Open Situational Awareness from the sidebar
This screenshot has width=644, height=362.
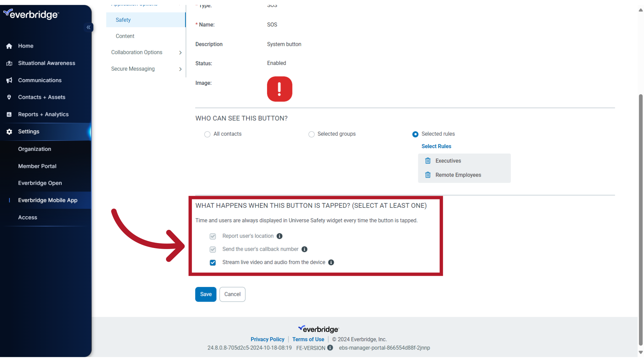pyautogui.click(x=9, y=63)
